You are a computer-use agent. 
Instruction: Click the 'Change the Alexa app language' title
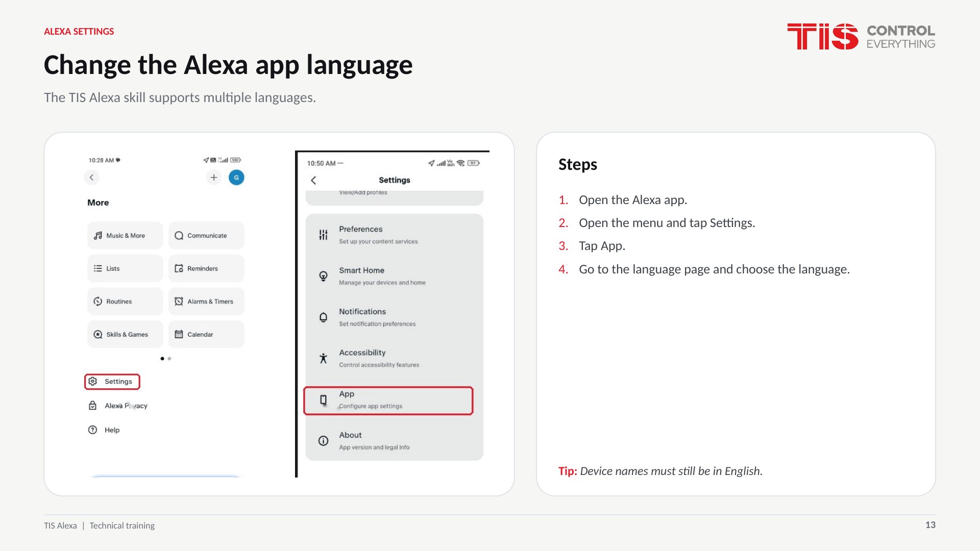tap(228, 65)
